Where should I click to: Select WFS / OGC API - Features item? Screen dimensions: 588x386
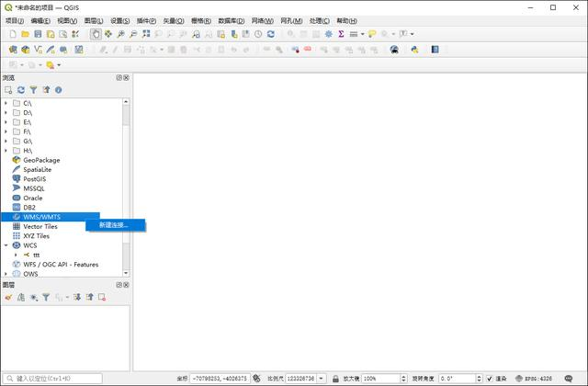coord(61,265)
